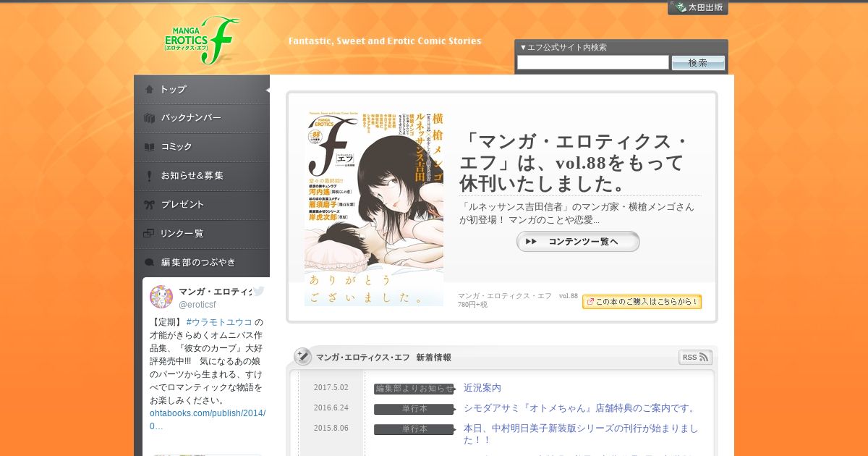Open the お知らせ&募集 menu item
Viewport: 868px width, 456px height.
[x=202, y=176]
